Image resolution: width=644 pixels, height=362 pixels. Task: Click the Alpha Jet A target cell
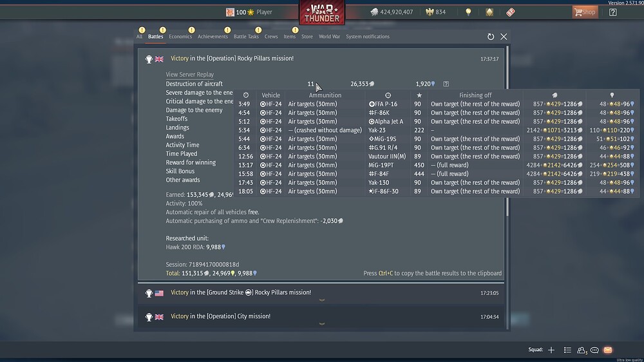pyautogui.click(x=386, y=121)
